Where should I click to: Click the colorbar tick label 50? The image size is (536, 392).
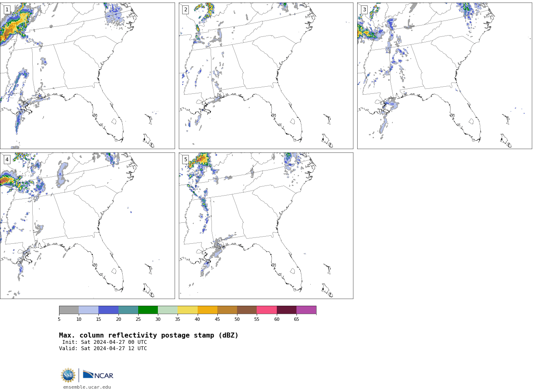tap(237, 320)
